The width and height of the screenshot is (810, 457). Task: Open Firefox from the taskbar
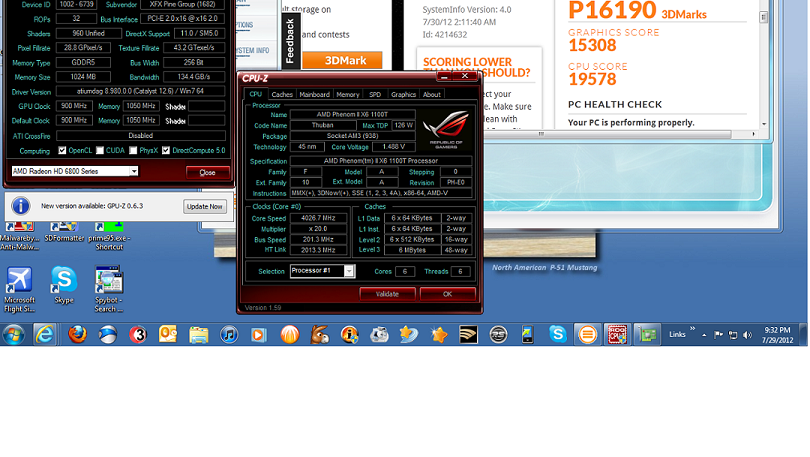(77, 335)
